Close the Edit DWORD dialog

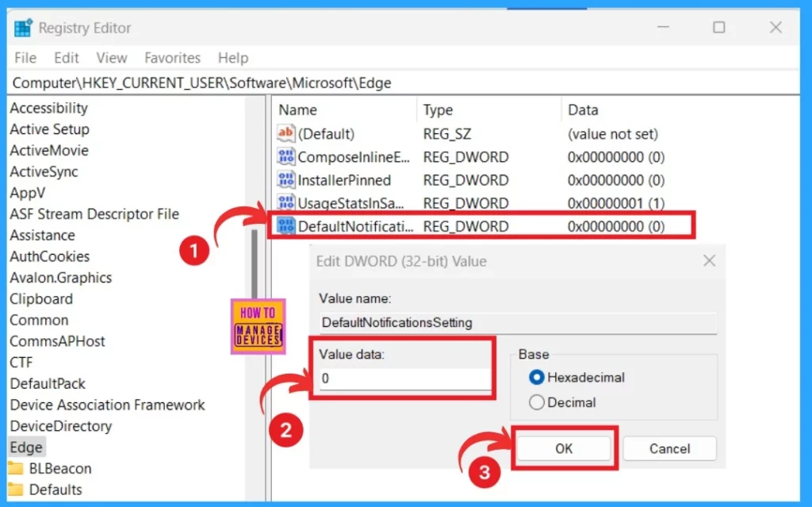click(x=709, y=261)
